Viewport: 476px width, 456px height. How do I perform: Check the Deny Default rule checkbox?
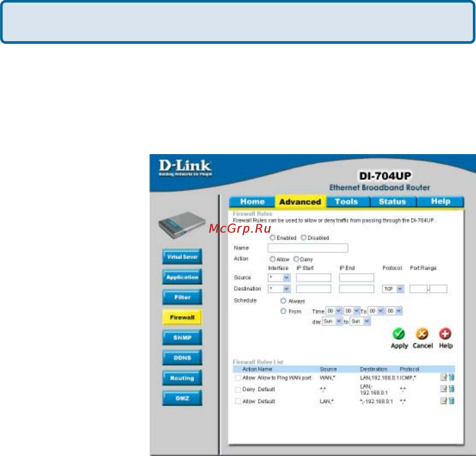pyautogui.click(x=238, y=390)
